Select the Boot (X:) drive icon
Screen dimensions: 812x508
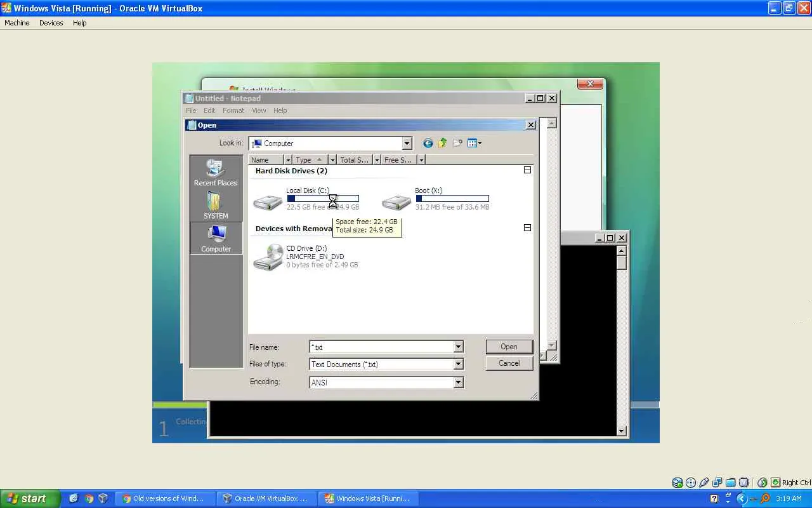tap(396, 202)
